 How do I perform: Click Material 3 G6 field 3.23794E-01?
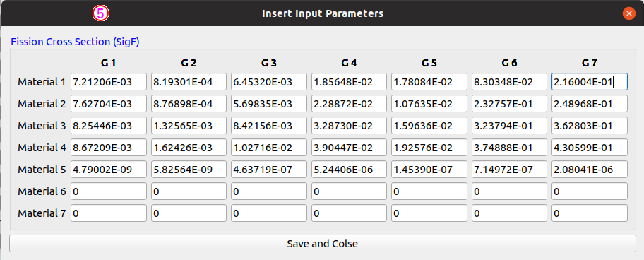click(x=509, y=126)
